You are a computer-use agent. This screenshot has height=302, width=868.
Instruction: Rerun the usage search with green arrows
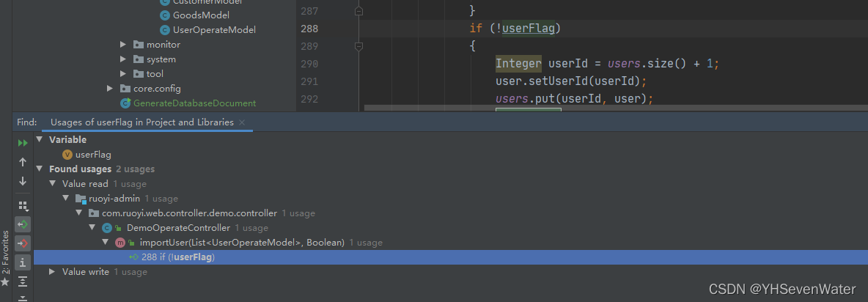[23, 143]
